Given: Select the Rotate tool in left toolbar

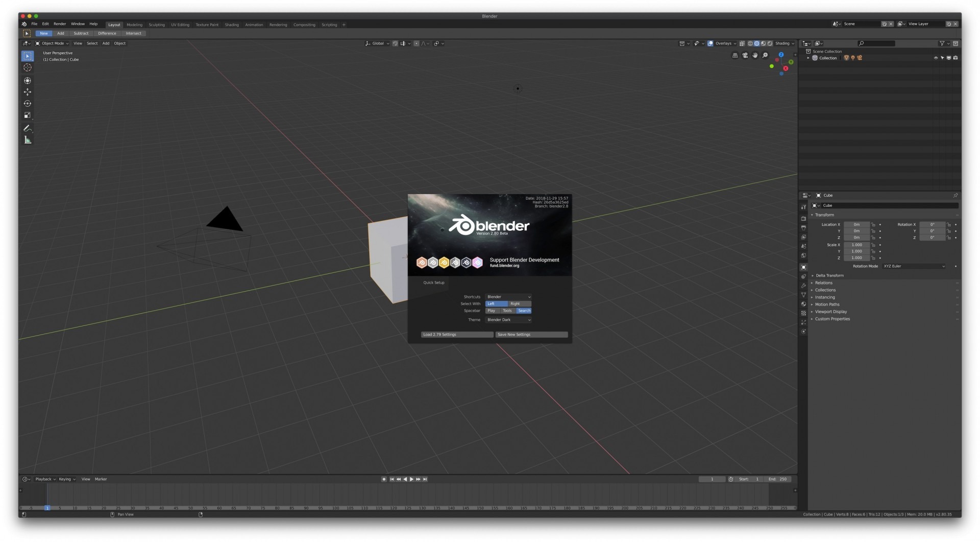Looking at the screenshot, I should point(28,104).
